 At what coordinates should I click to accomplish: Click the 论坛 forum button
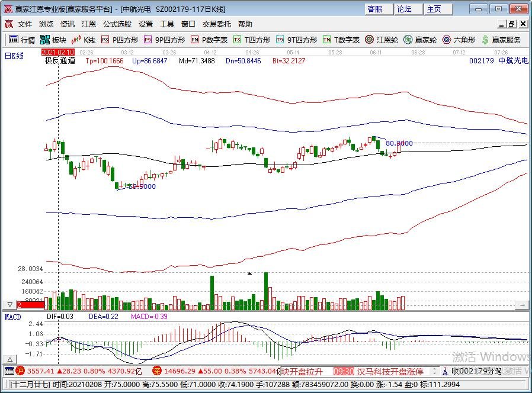(x=409, y=9)
